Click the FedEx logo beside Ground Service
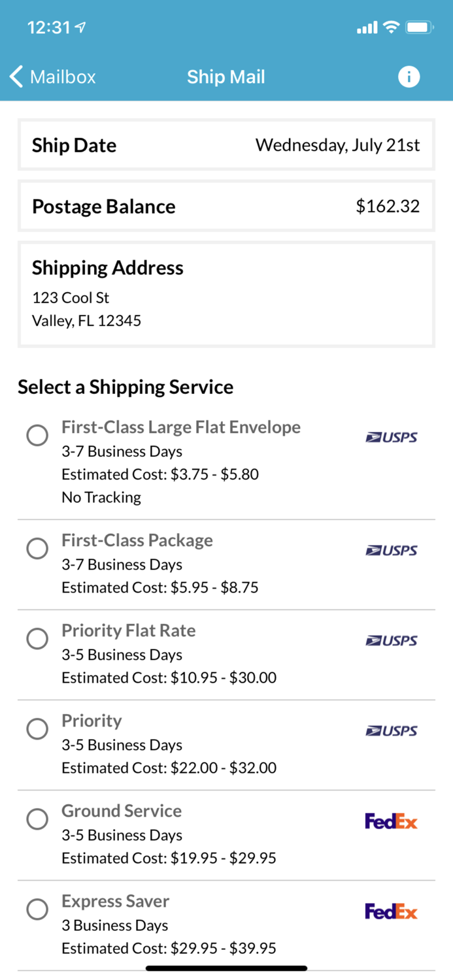The width and height of the screenshot is (453, 980). (391, 821)
